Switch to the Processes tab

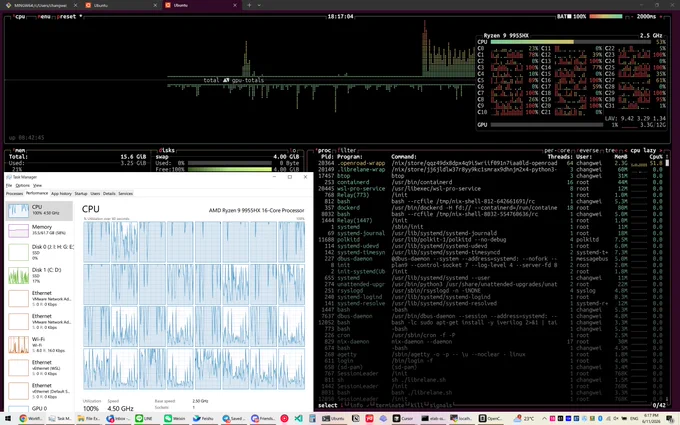click(14, 193)
